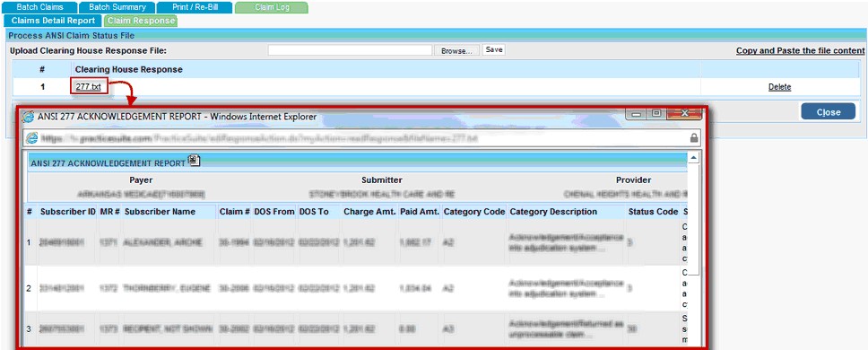Select the Claim Response subtab
868x350 pixels.
click(141, 21)
